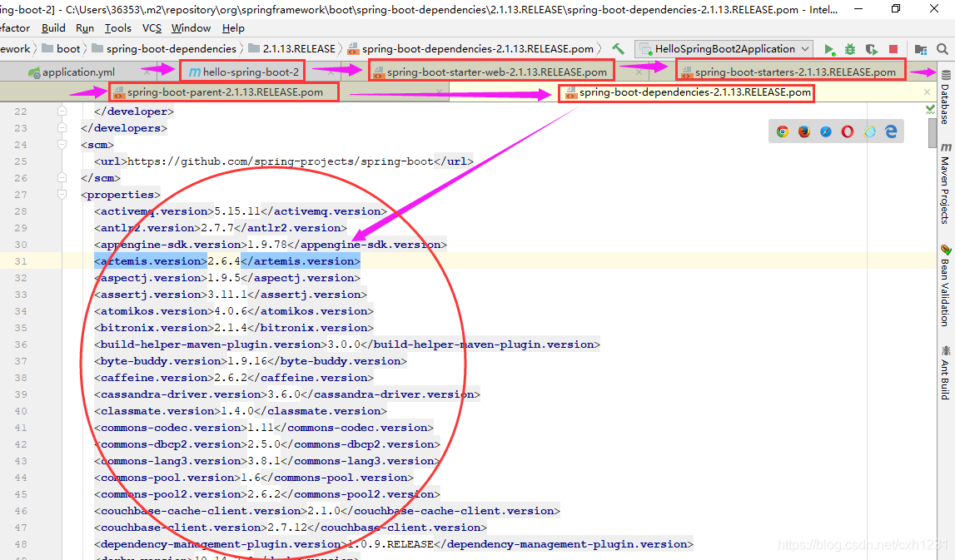The image size is (955, 560).
Task: Open the Database tool window
Action: [945, 97]
